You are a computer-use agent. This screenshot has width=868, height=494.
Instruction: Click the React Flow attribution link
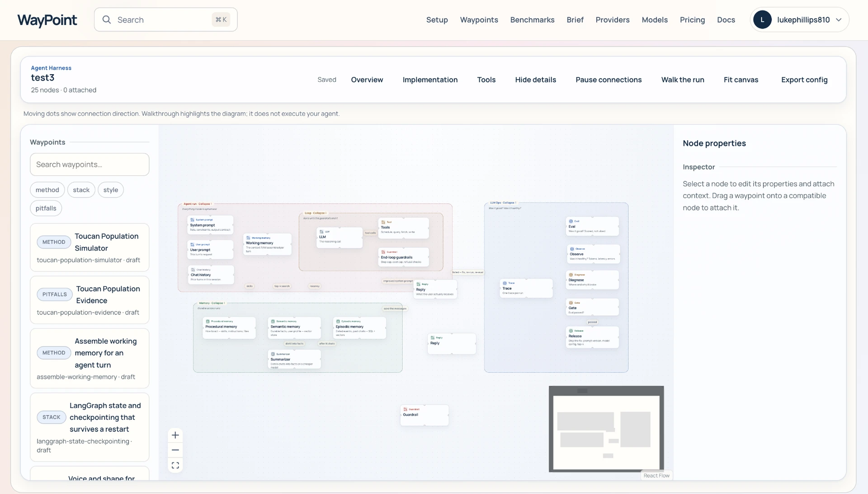(656, 475)
